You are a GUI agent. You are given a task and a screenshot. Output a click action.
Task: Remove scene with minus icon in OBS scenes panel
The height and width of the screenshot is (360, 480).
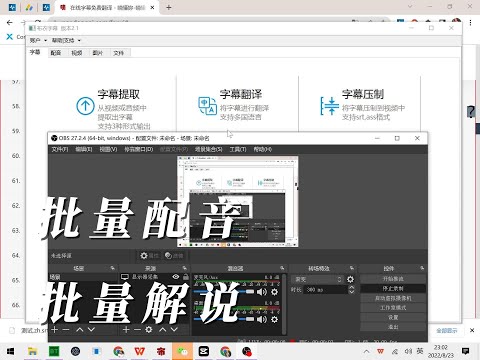click(66, 329)
